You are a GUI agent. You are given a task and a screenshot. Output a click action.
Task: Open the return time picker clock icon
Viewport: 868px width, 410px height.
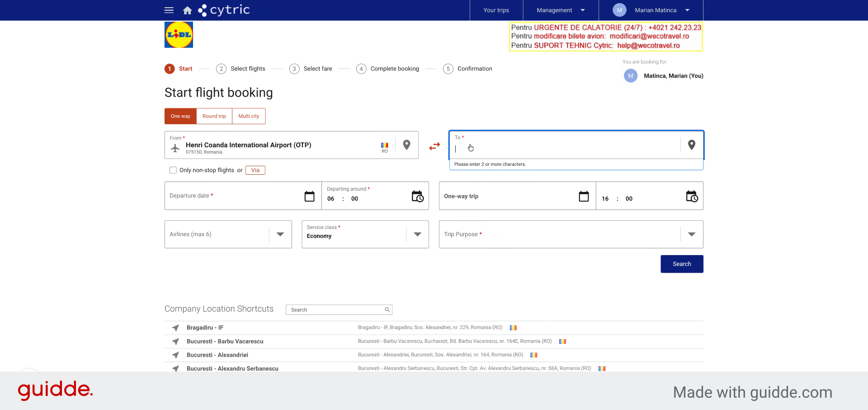tap(692, 196)
